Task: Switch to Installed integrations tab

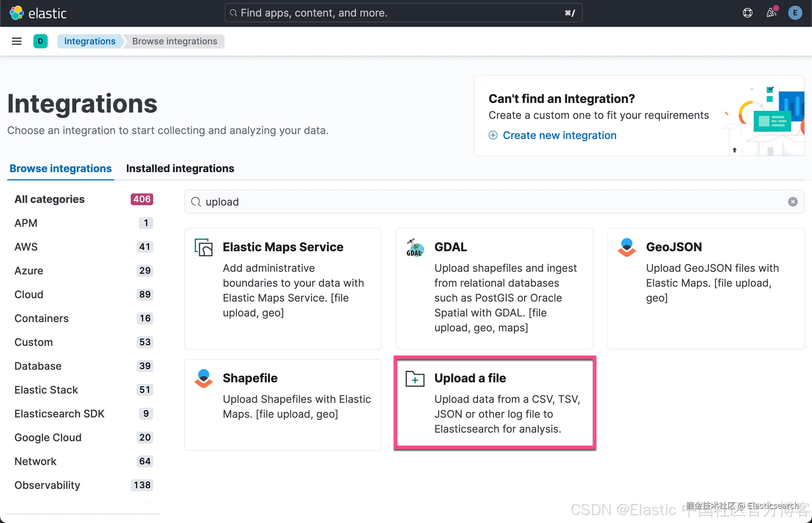Action: [180, 168]
